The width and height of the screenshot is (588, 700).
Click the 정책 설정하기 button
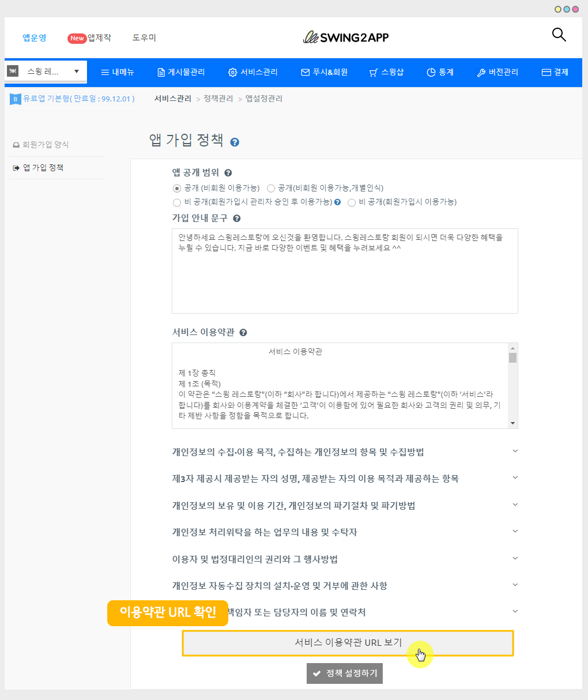point(345,673)
